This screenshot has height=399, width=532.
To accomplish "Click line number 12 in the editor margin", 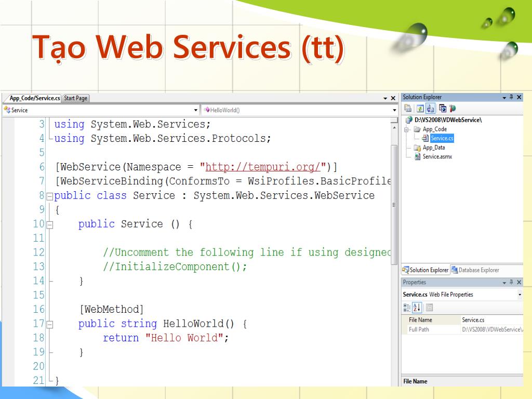I will point(38,252).
